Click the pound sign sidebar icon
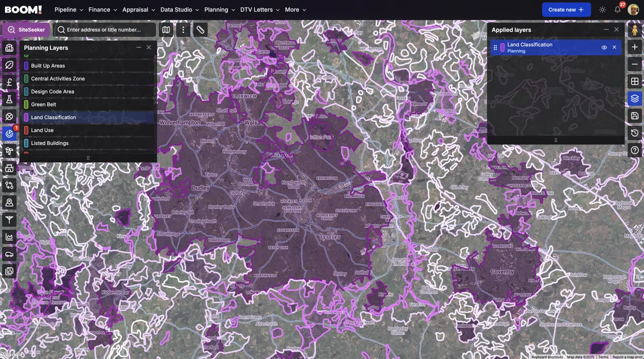The width and height of the screenshot is (644, 359). coord(9,82)
